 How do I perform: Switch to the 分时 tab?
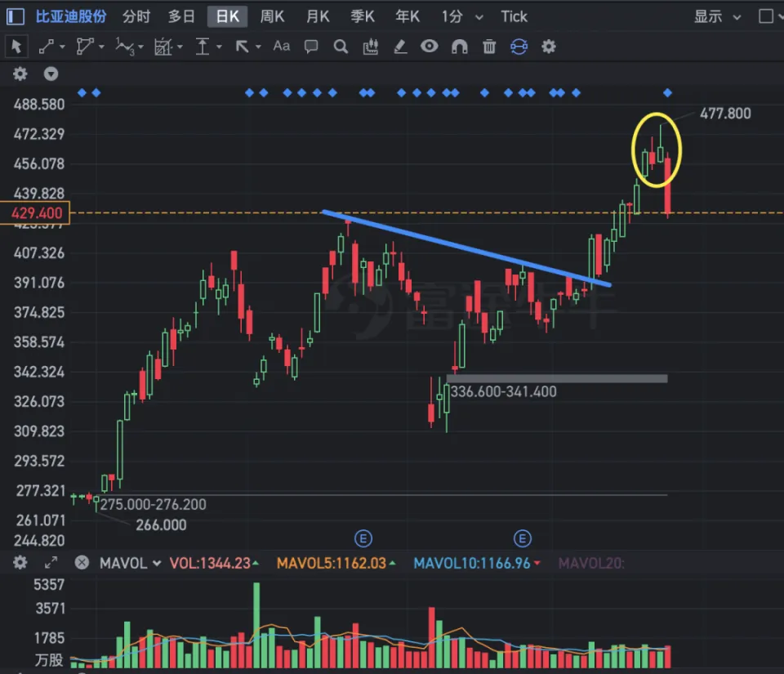pyautogui.click(x=136, y=16)
